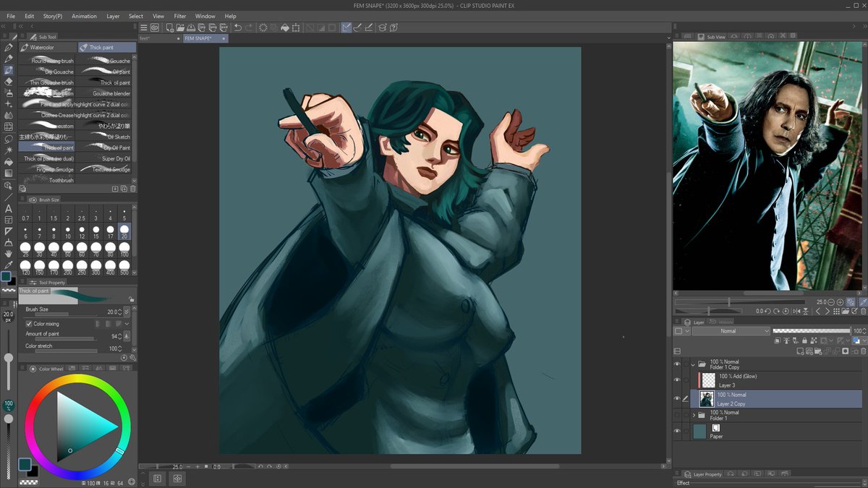Toggle the Color mixing checkbox
The image size is (868, 488).
29,324
